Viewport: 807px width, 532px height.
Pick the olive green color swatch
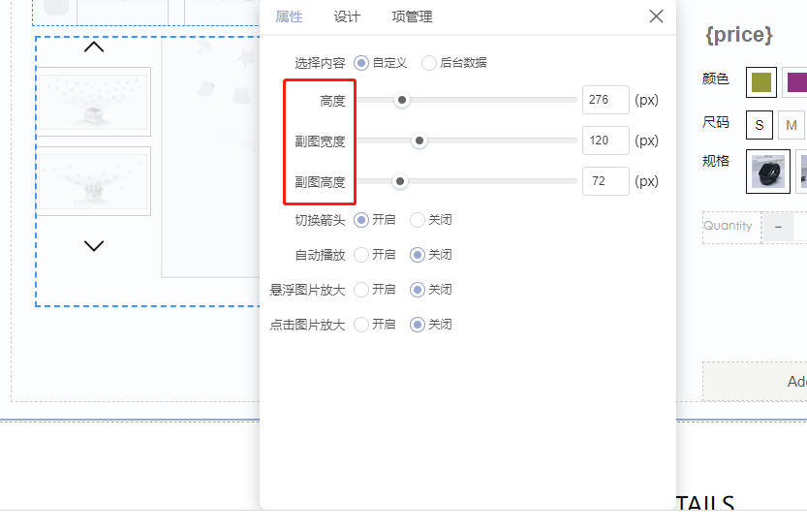[x=761, y=82]
